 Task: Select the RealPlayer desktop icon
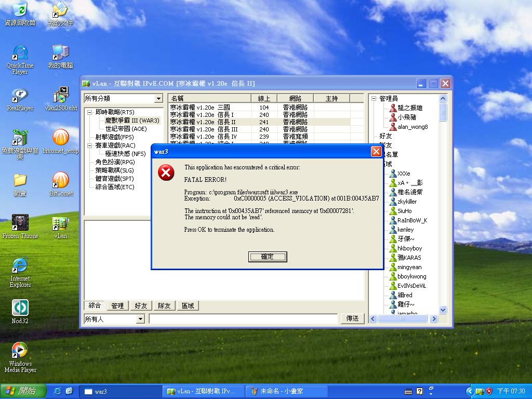click(20, 100)
